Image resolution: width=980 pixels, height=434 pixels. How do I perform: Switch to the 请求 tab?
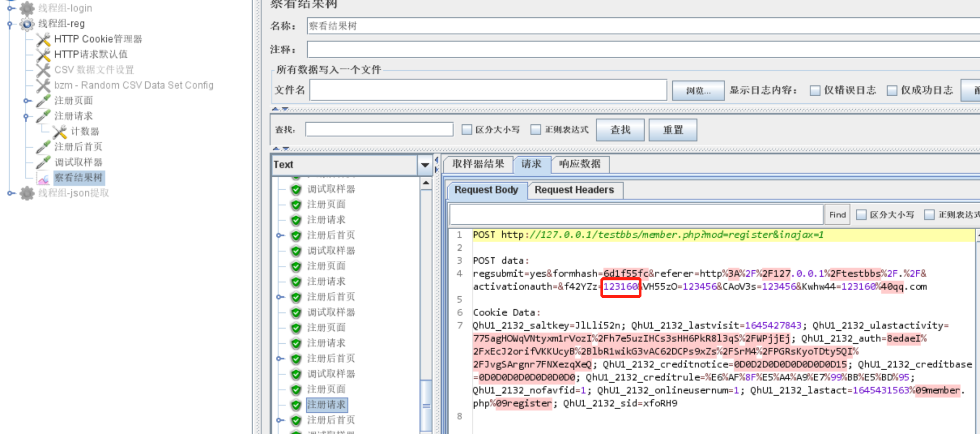click(x=531, y=164)
